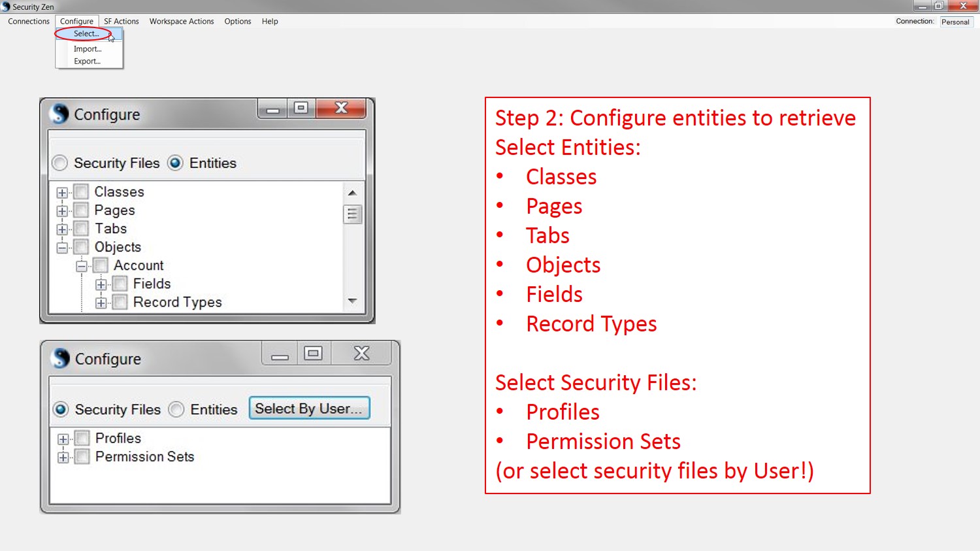The image size is (980, 551).
Task: Expand the Record Types tree node
Action: [x=101, y=302]
